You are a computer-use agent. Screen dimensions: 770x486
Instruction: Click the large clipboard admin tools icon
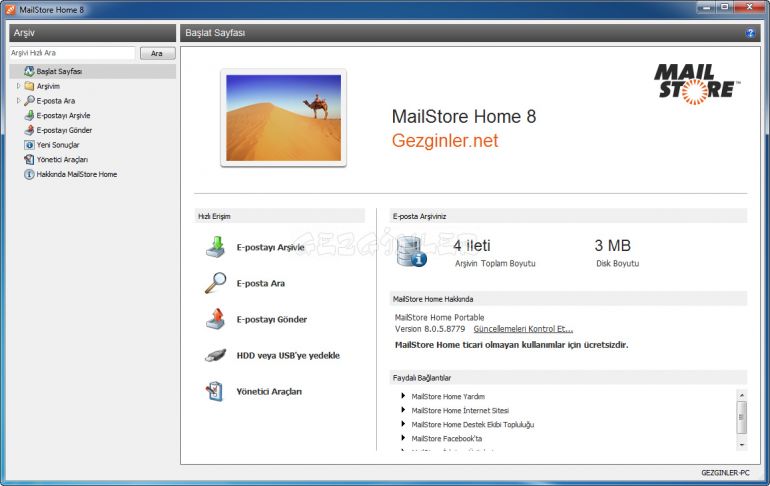tap(215, 391)
